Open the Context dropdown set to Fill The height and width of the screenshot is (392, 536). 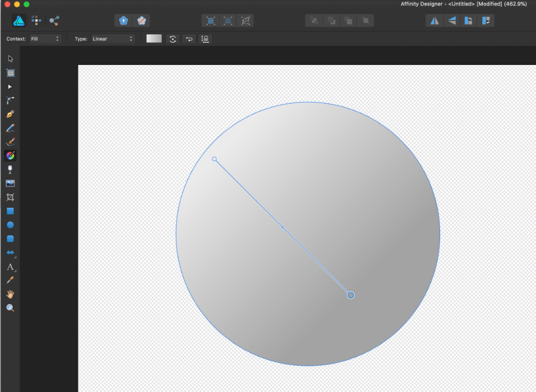click(45, 39)
